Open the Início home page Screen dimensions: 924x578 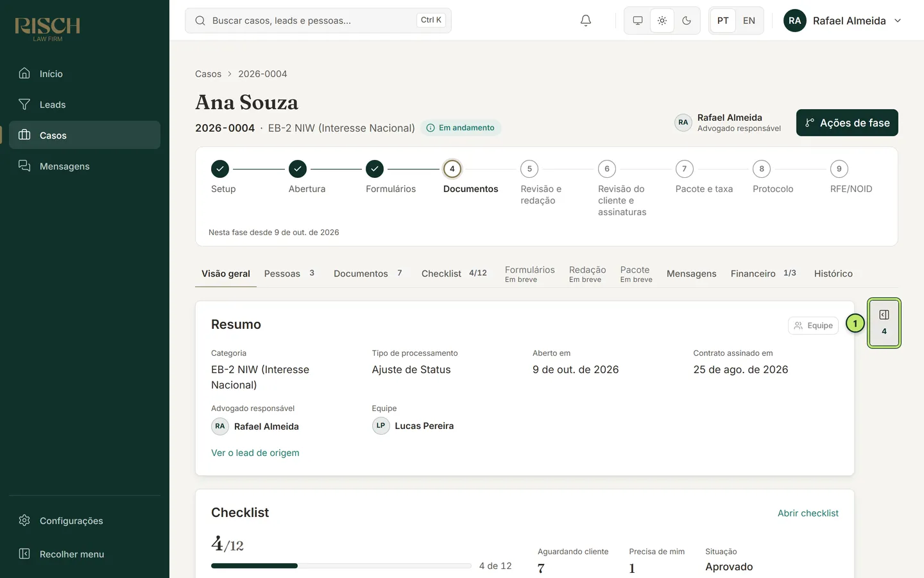click(x=85, y=74)
